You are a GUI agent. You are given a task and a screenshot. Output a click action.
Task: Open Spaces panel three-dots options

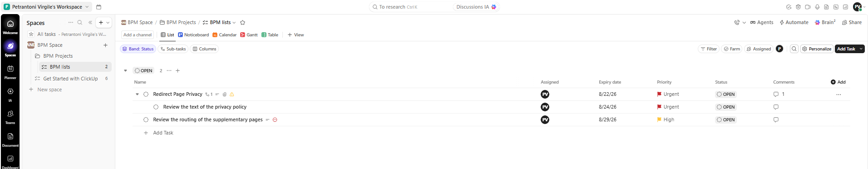[70, 22]
